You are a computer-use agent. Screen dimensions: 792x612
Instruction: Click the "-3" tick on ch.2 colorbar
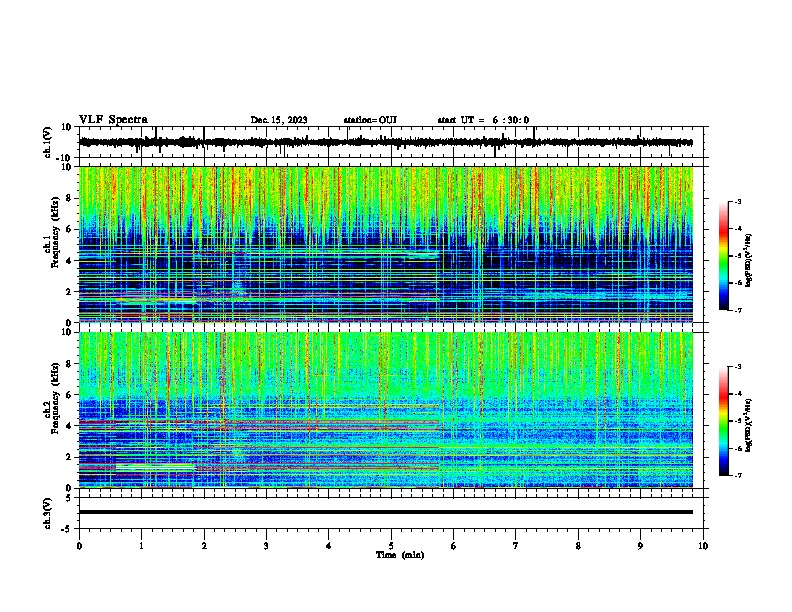click(737, 367)
